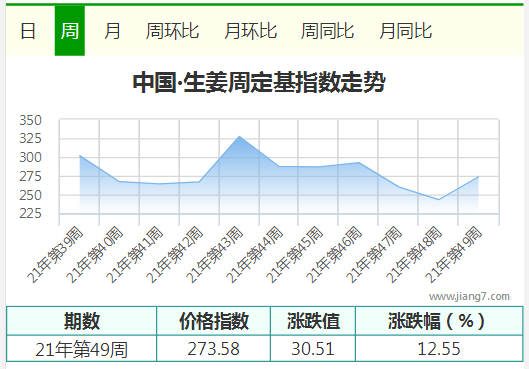529x369 pixels.
Task: Click the www.jiang7.com source text
Action: 469,296
